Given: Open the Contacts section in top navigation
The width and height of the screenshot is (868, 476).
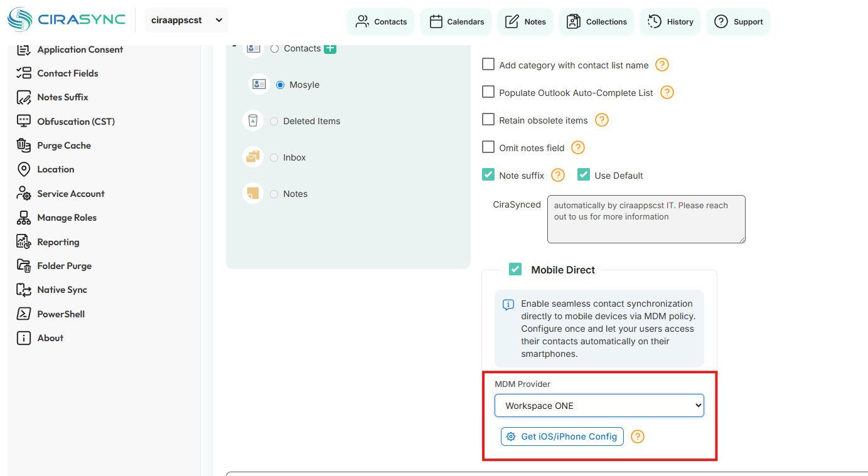Looking at the screenshot, I should point(380,21).
